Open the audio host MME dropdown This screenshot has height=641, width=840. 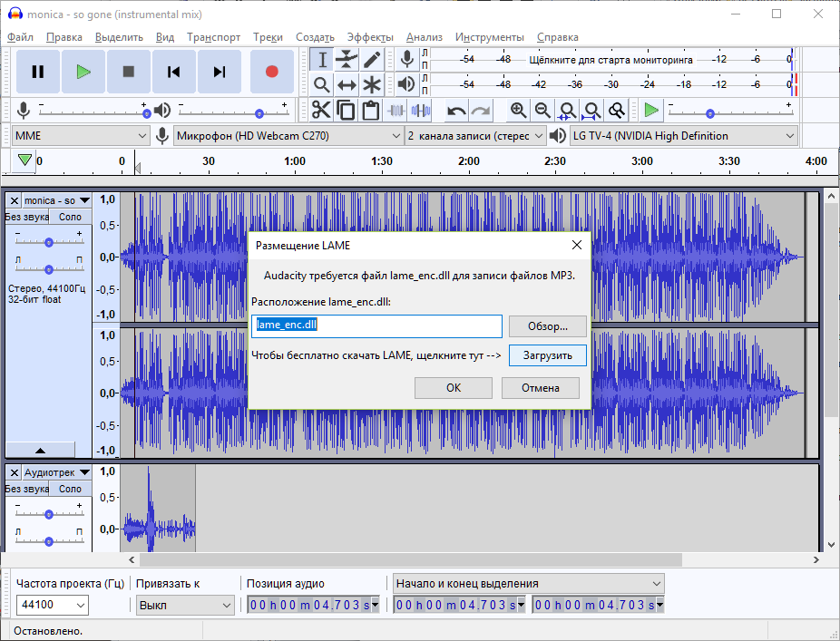pyautogui.click(x=81, y=136)
